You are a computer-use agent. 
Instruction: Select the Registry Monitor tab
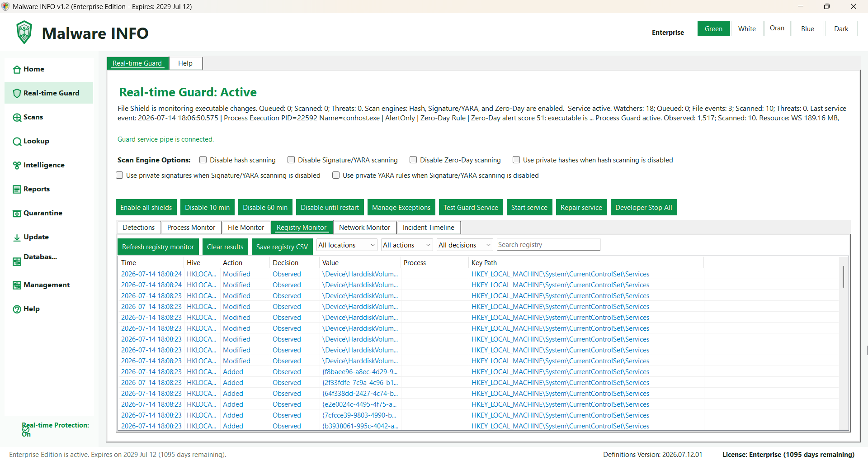tap(302, 228)
